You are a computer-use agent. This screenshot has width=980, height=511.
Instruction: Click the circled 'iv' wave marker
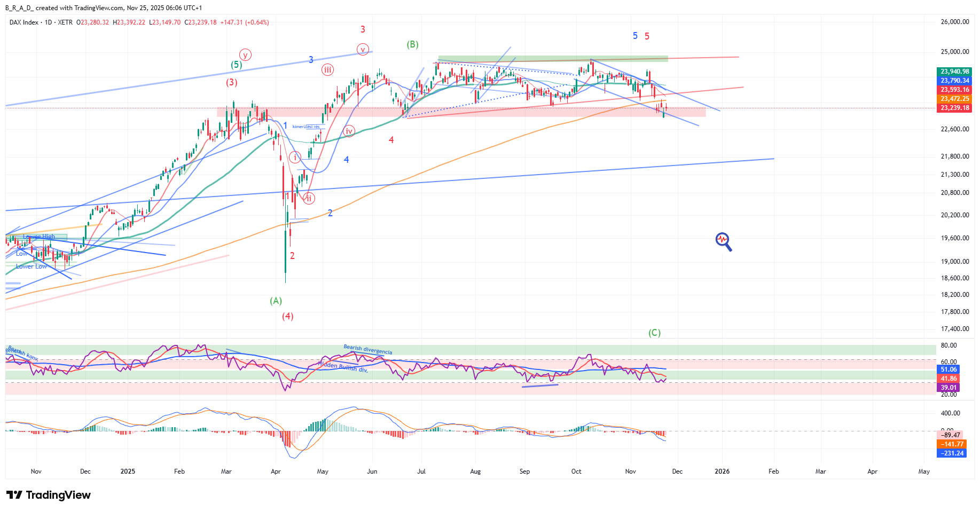click(349, 131)
